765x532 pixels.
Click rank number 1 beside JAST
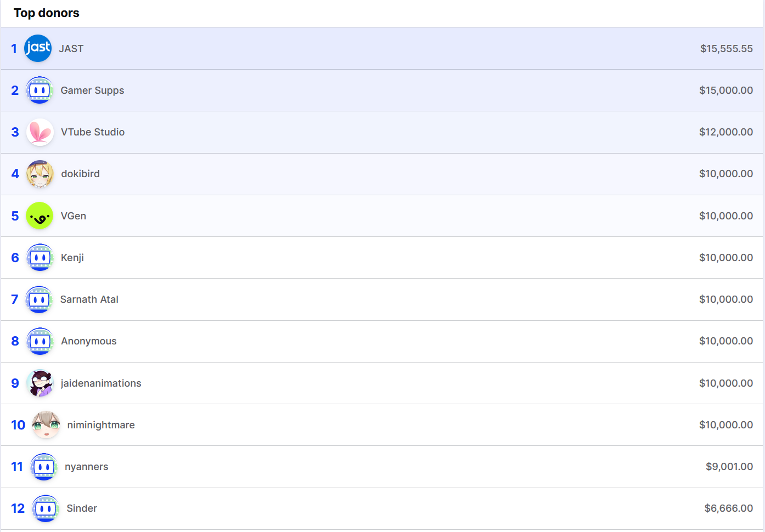14,49
